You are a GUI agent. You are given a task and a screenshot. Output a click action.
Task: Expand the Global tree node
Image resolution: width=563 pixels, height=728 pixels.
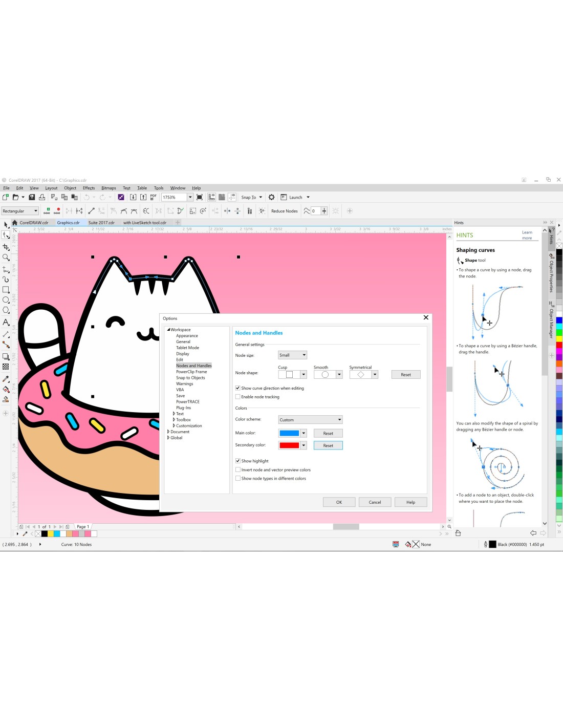coord(168,438)
